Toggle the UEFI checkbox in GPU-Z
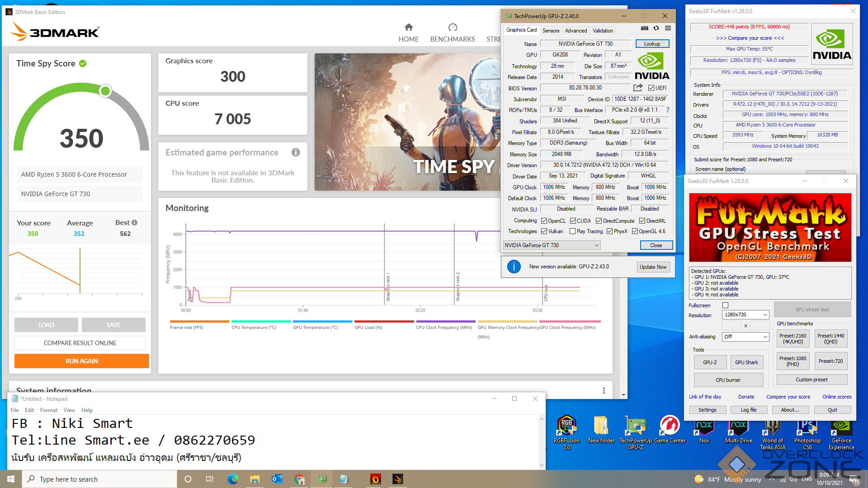868x488 pixels. coord(651,88)
